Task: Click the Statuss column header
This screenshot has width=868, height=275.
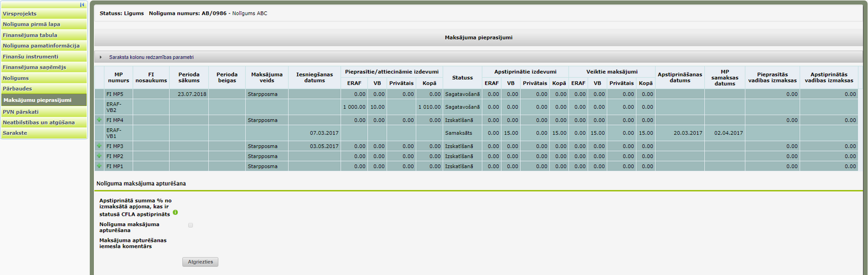Action: coord(462,78)
